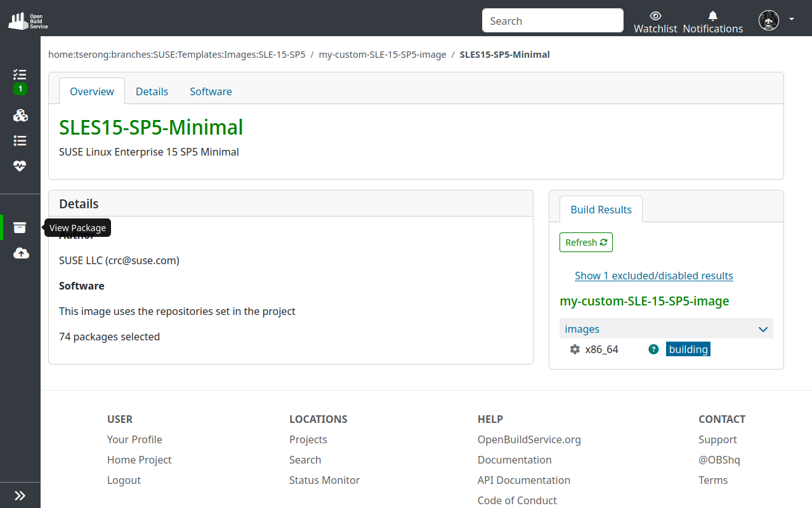812x508 pixels.
Task: Click inside the Search field
Action: coord(551,20)
